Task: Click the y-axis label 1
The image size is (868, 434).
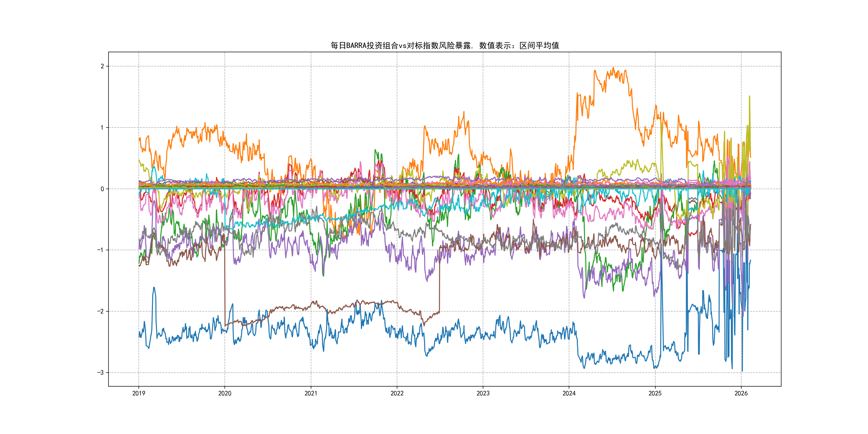Action: [x=102, y=128]
